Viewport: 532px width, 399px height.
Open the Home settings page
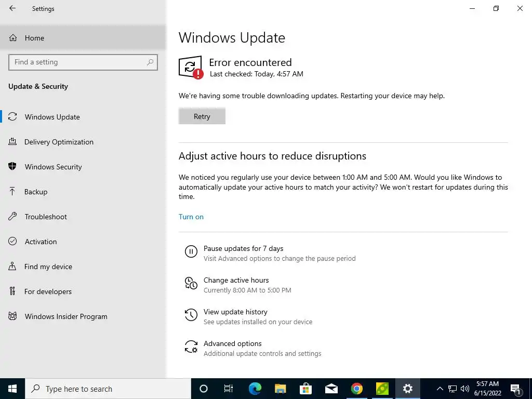83,37
